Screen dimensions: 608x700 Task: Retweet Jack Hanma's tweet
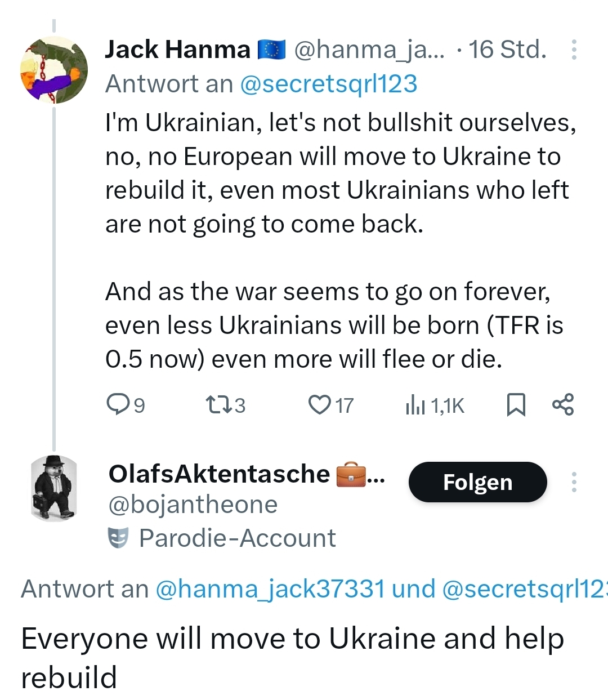pyautogui.click(x=218, y=404)
